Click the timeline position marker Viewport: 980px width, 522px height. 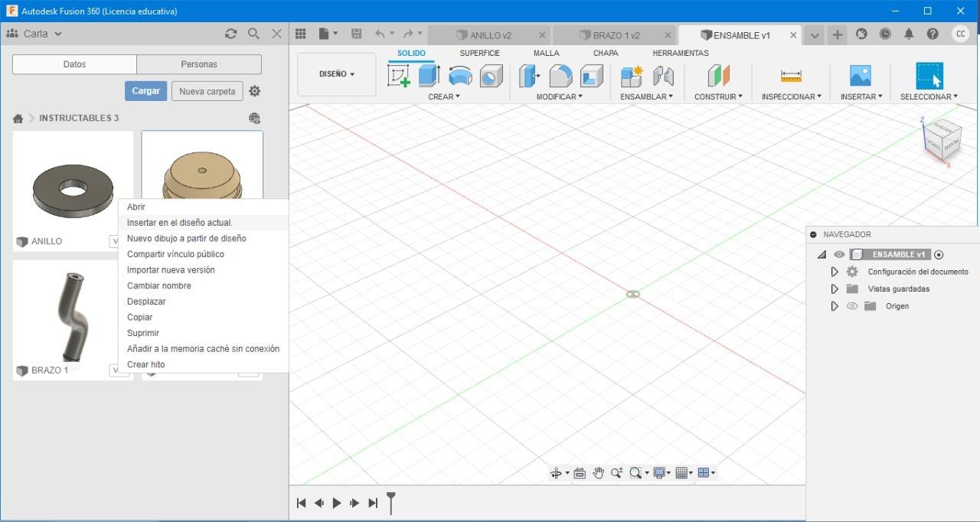click(x=391, y=503)
